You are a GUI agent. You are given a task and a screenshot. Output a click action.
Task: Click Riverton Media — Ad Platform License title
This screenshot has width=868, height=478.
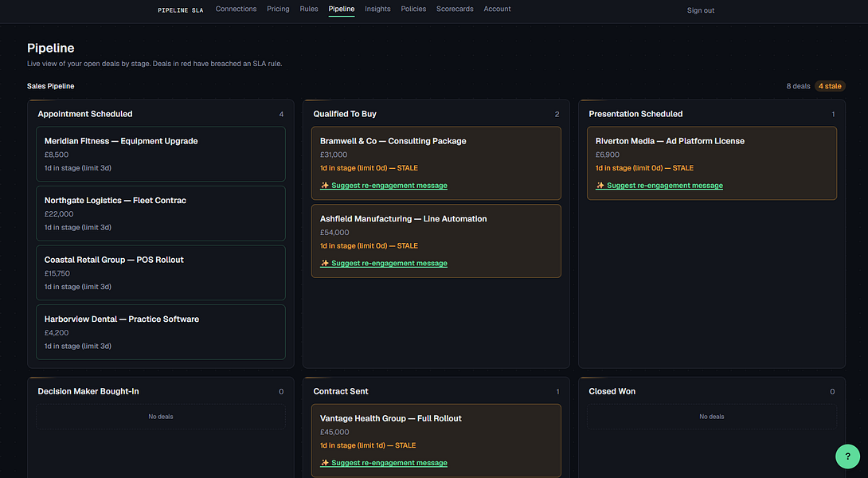[x=670, y=141]
